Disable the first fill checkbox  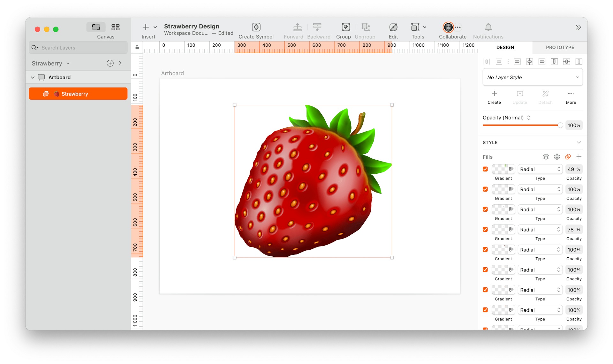(x=485, y=169)
